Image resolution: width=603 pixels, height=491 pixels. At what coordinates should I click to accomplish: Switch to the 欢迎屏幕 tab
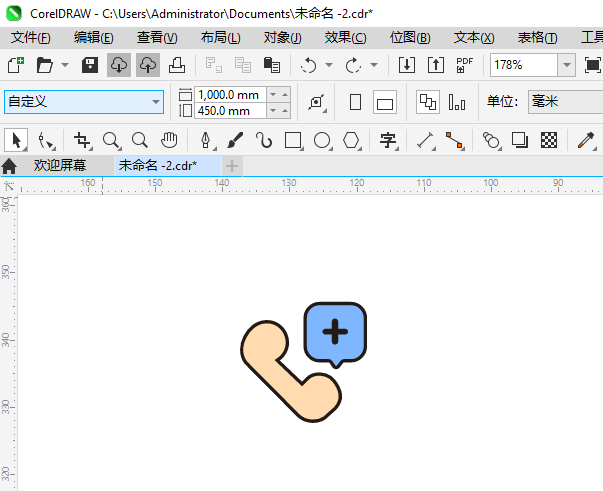click(x=60, y=166)
